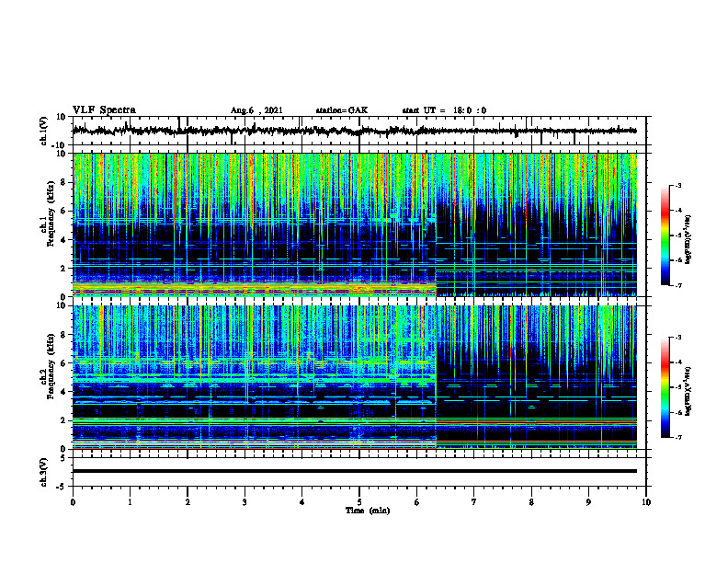Click the "8" kHz tick on ch.1 frequency axis

(x=64, y=182)
